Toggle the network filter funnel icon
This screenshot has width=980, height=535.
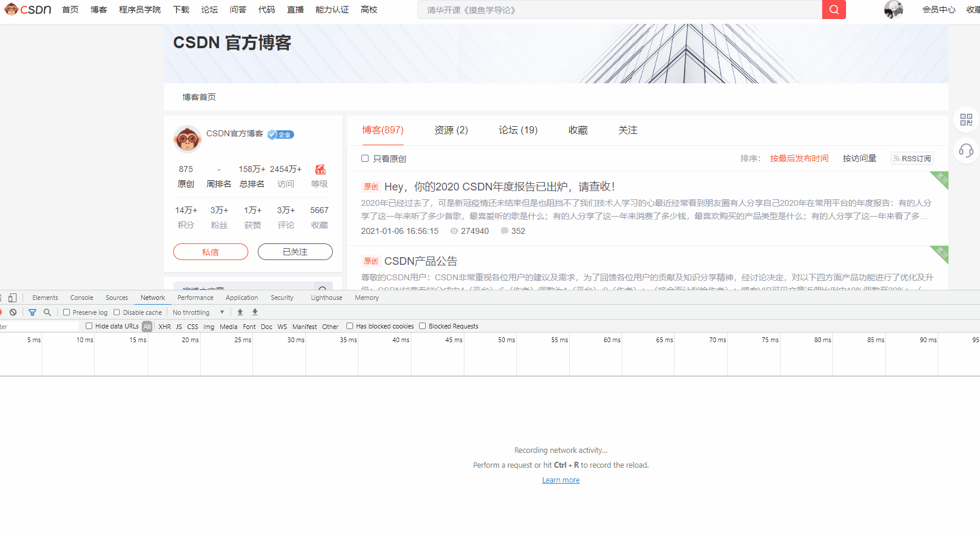coord(33,312)
